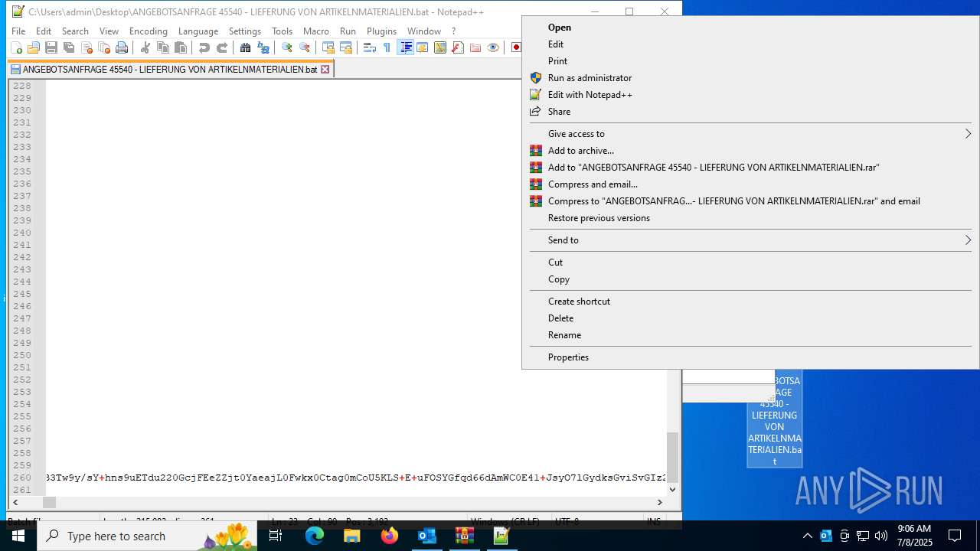Select Edit with Notepad++ in context menu
The width and height of the screenshot is (980, 551).
tap(590, 95)
